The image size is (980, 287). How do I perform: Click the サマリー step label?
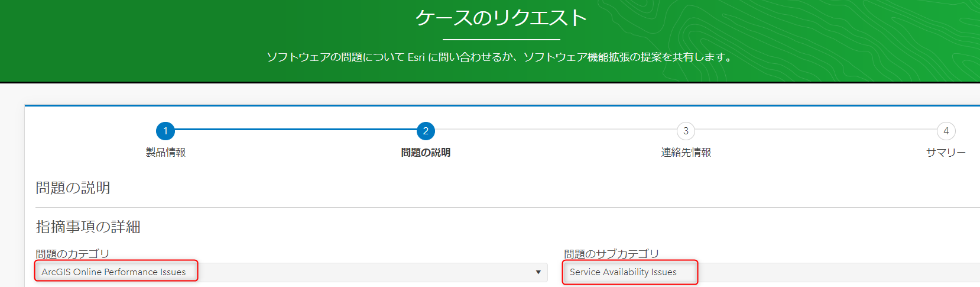tap(946, 153)
